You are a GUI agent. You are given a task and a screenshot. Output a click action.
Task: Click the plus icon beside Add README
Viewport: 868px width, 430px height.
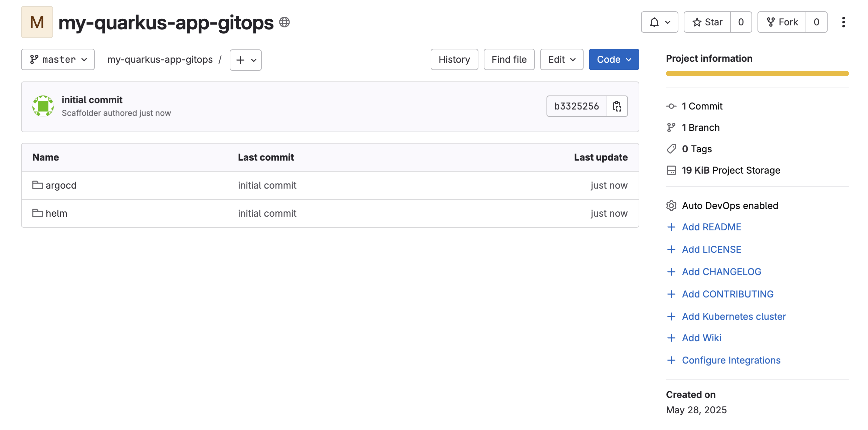(x=671, y=227)
